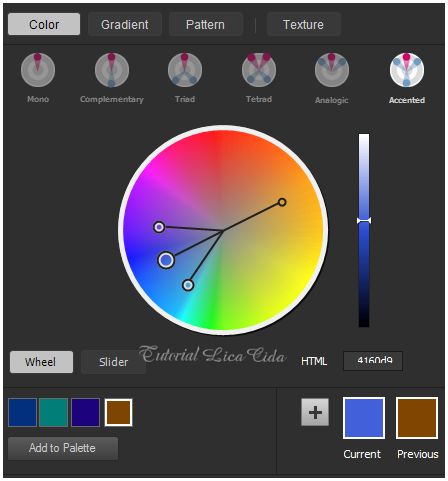This screenshot has width=448, height=481.
Task: Select the orange accent handle on wheel
Action: click(x=282, y=202)
